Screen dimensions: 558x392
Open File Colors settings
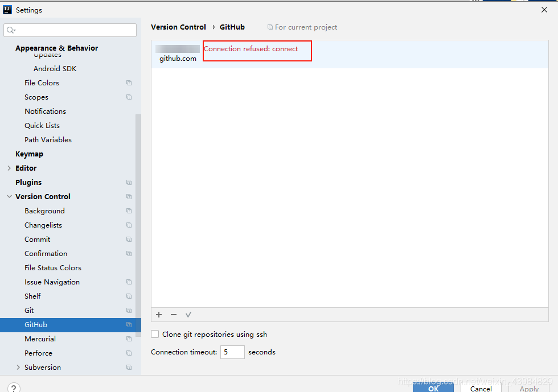[x=42, y=83]
